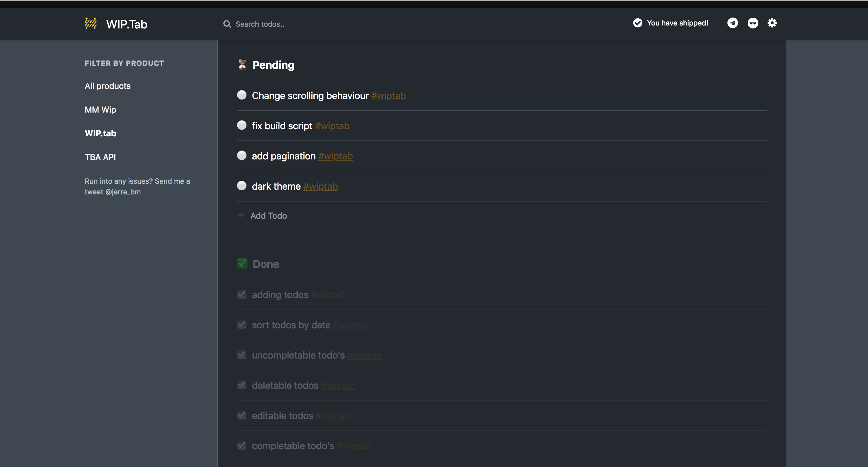Choose the TBA API product filter
The width and height of the screenshot is (868, 467).
tap(100, 157)
